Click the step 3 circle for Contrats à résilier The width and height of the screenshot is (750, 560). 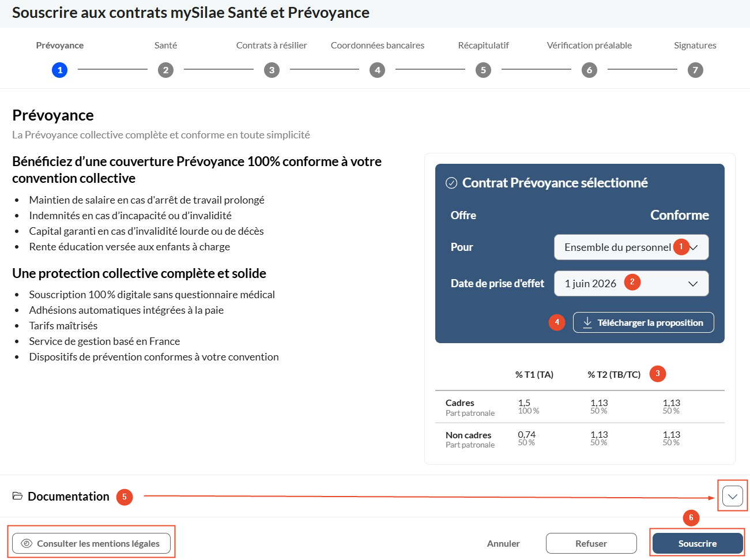point(272,70)
